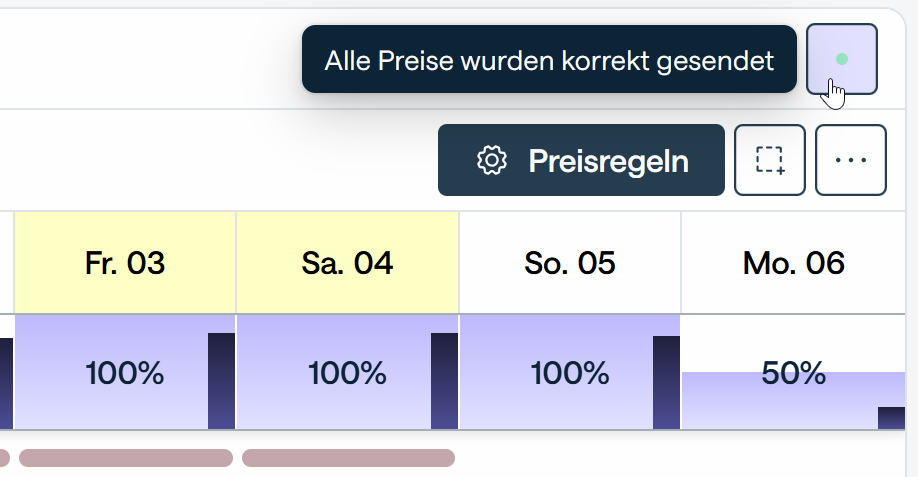918x477 pixels.
Task: Click the mauve booking bar below Fr. 03
Action: tap(126, 458)
